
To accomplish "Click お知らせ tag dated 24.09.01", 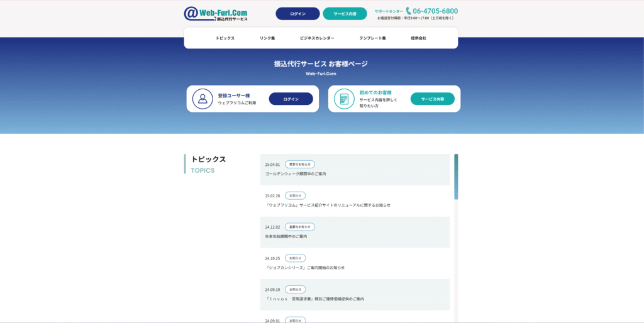I will tap(296, 320).
